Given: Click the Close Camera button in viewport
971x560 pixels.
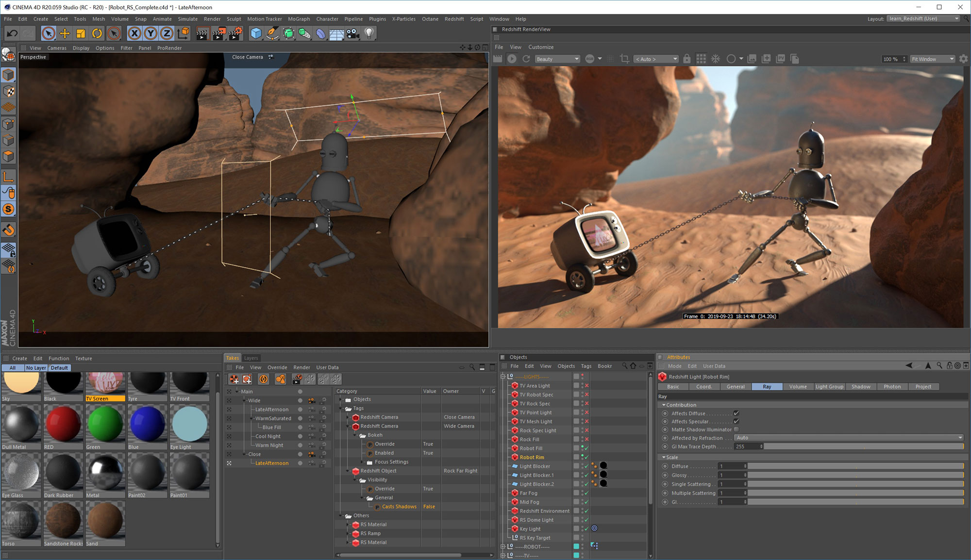Looking at the screenshot, I should tap(249, 57).
